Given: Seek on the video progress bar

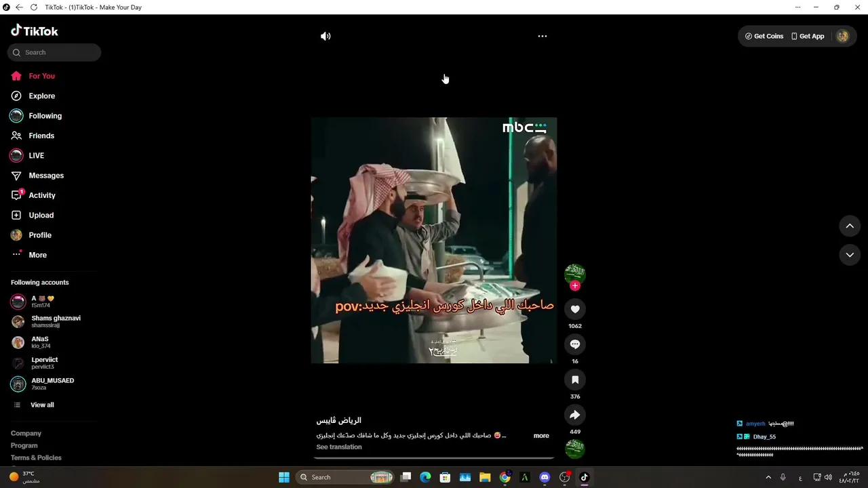Looking at the screenshot, I should [434, 459].
